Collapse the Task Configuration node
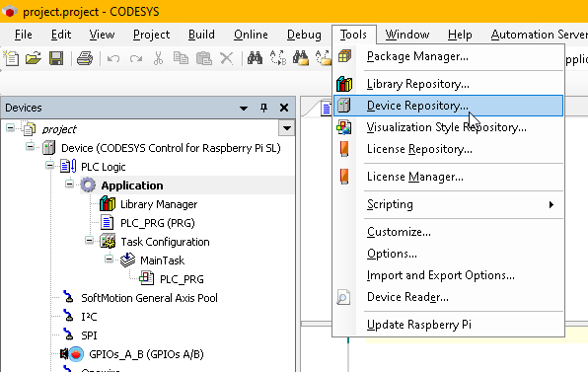Screen dimensions: 588x372 (89, 240)
